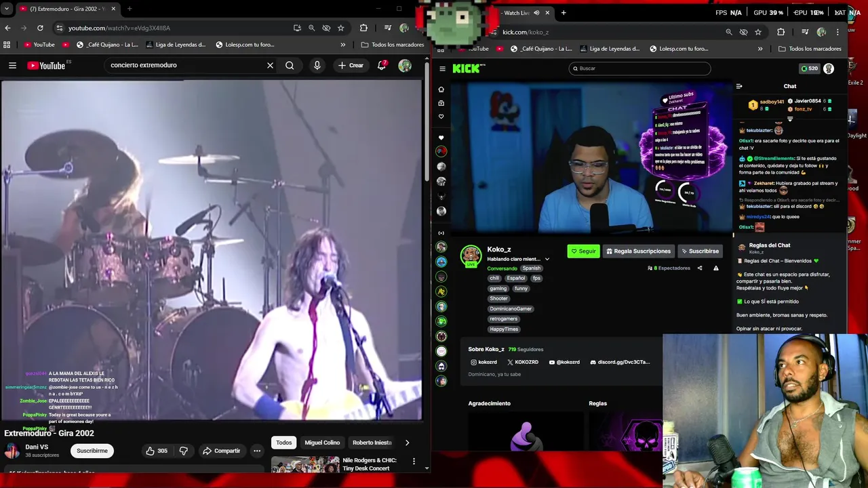This screenshot has height=488, width=868.
Task: Open Koko_z channel avatar
Action: (471, 256)
